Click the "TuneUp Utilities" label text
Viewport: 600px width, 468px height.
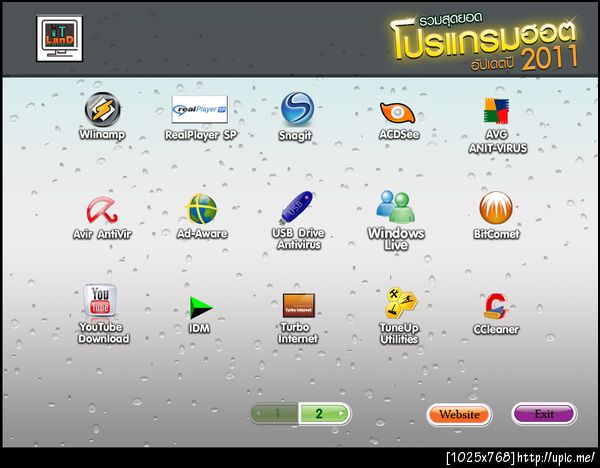pyautogui.click(x=399, y=334)
